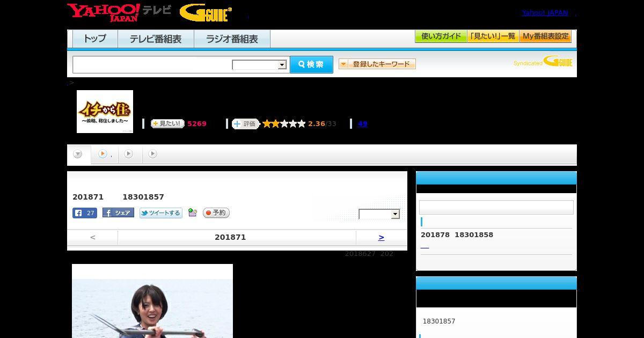Select the last gray arrow sub-tab
The height and width of the screenshot is (338, 644).
point(153,154)
